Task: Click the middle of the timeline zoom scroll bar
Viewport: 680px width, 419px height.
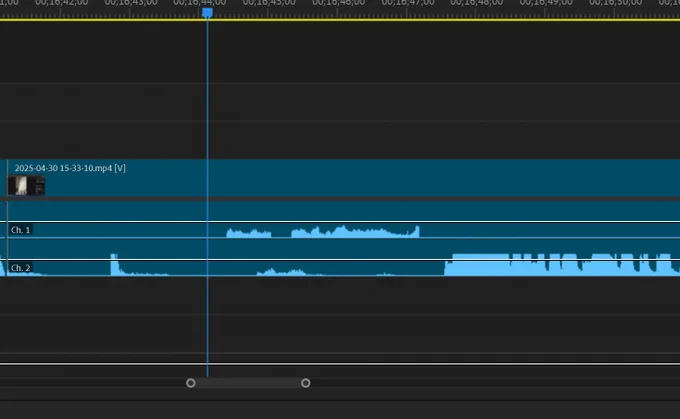Action: point(248,383)
